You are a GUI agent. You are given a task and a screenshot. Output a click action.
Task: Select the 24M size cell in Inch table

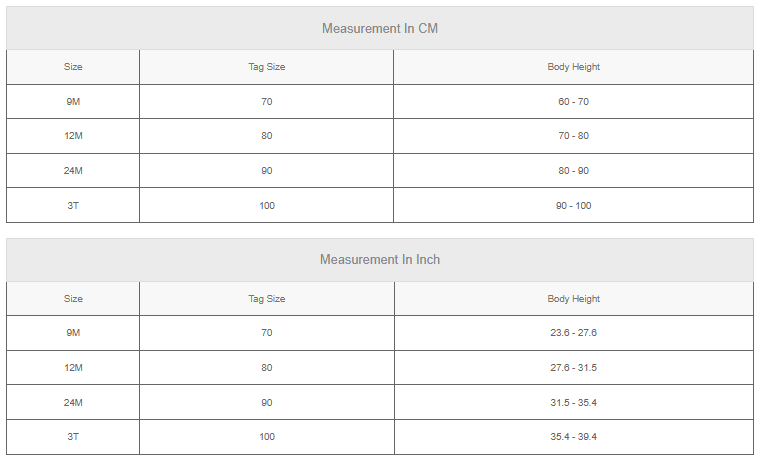[x=73, y=403]
